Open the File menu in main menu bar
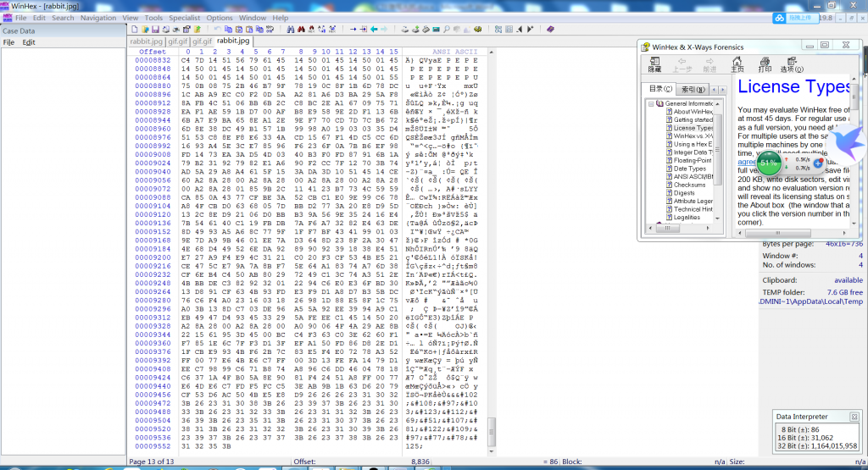868x470 pixels. click(20, 18)
